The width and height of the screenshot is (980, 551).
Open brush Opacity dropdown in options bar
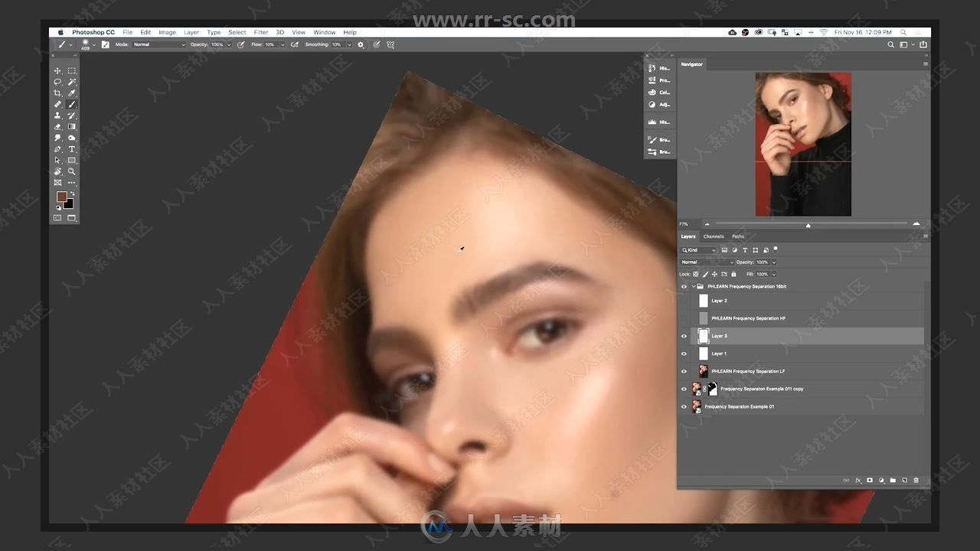pyautogui.click(x=229, y=44)
